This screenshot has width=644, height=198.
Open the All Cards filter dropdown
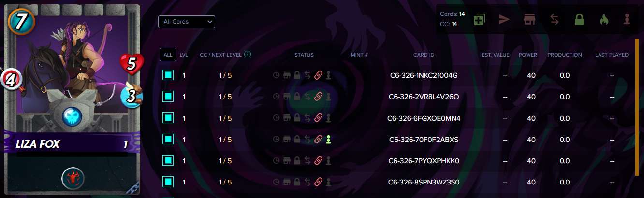click(x=187, y=22)
